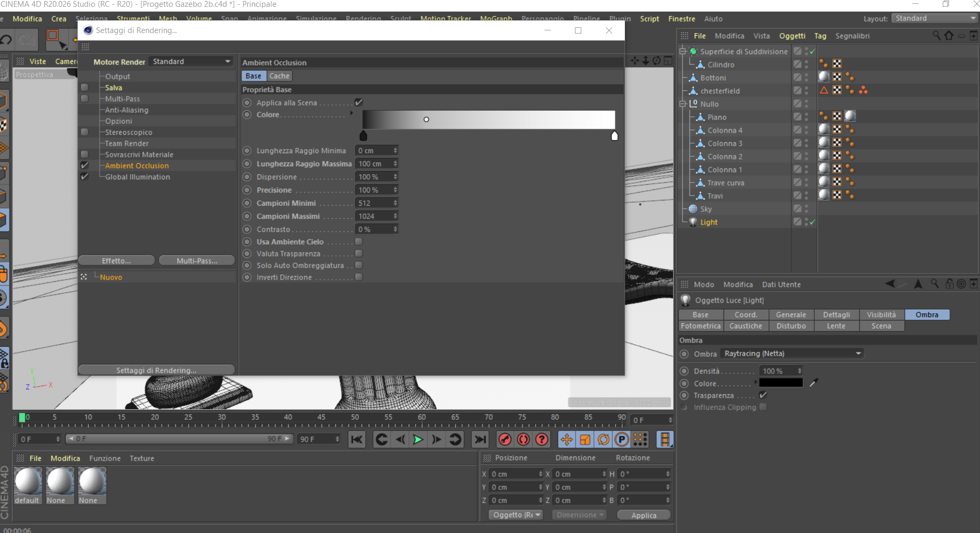
Task: Toggle Global Illumination effect checkbox
Action: [x=84, y=177]
